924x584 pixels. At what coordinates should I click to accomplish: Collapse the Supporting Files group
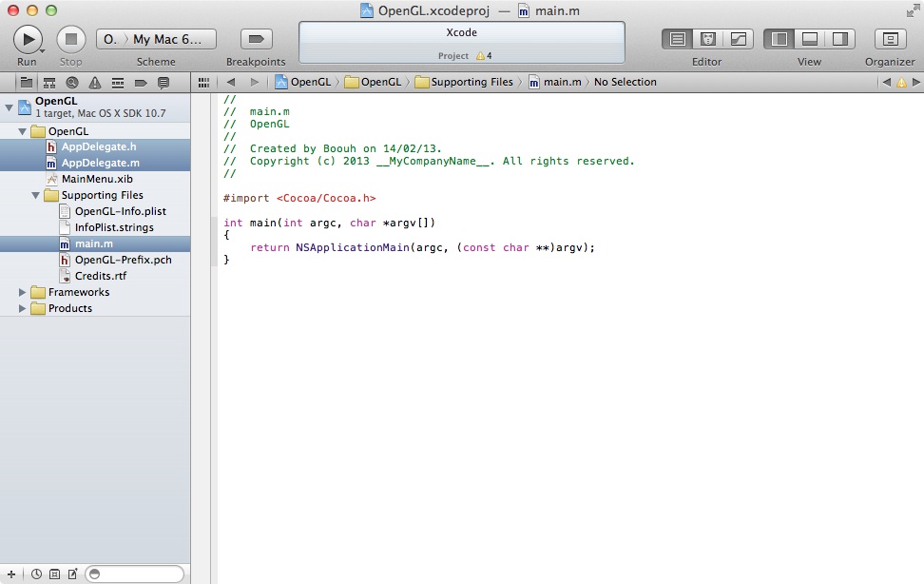[x=36, y=195]
